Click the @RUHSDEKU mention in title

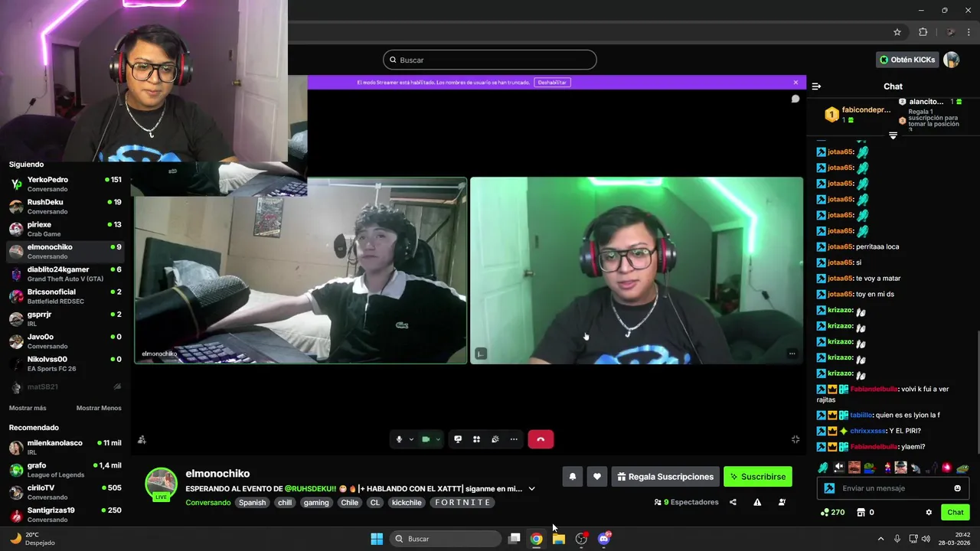[310, 489]
